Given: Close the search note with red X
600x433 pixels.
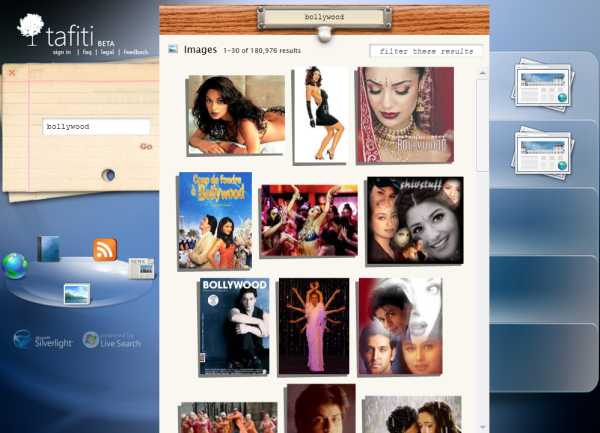Looking at the screenshot, I should click(12, 73).
